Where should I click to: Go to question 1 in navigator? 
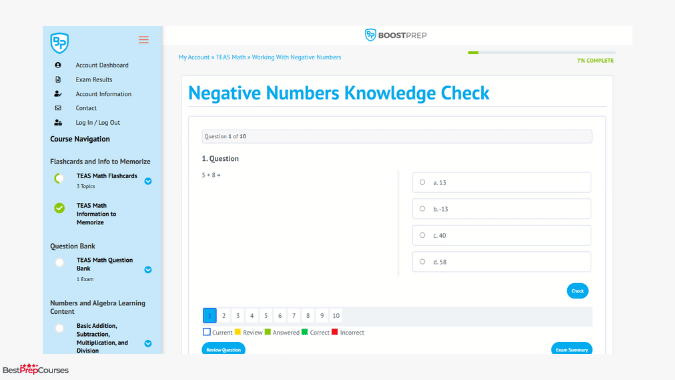210,315
